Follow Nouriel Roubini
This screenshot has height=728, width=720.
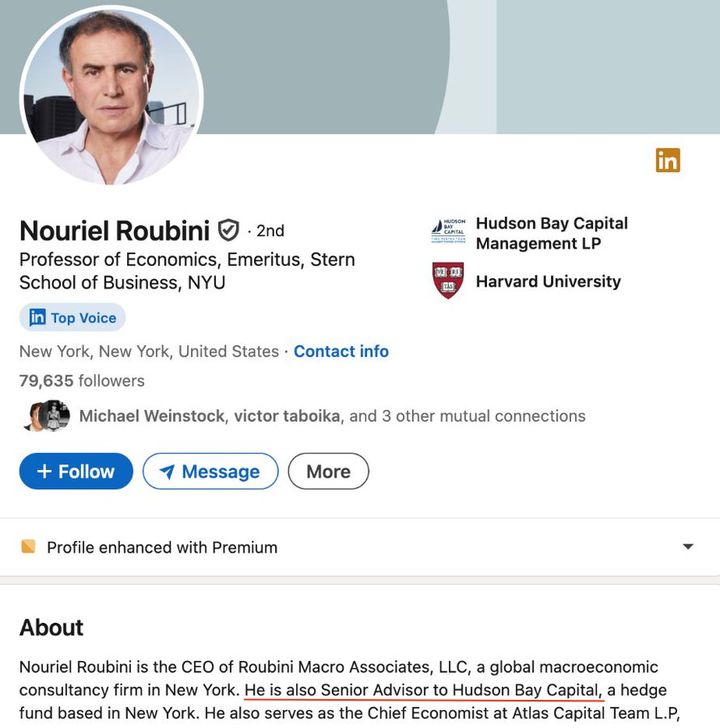click(x=76, y=472)
